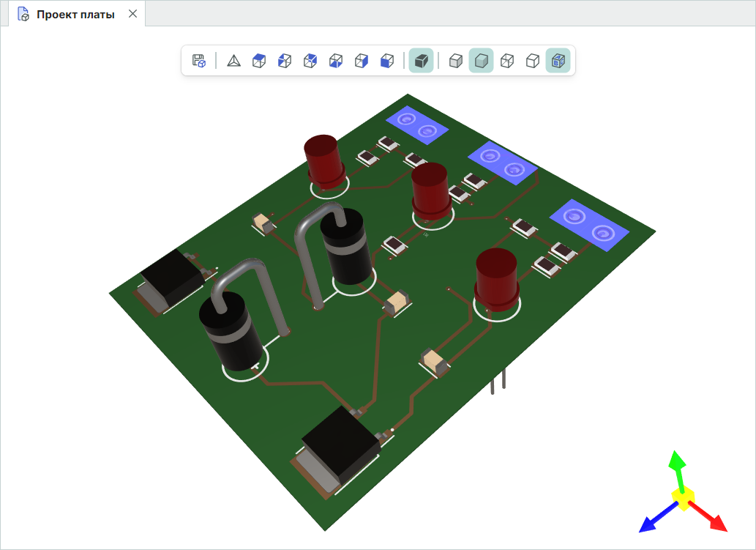756x550 pixels.
Task: Select the bottom view cube icon
Action: pyautogui.click(x=336, y=61)
